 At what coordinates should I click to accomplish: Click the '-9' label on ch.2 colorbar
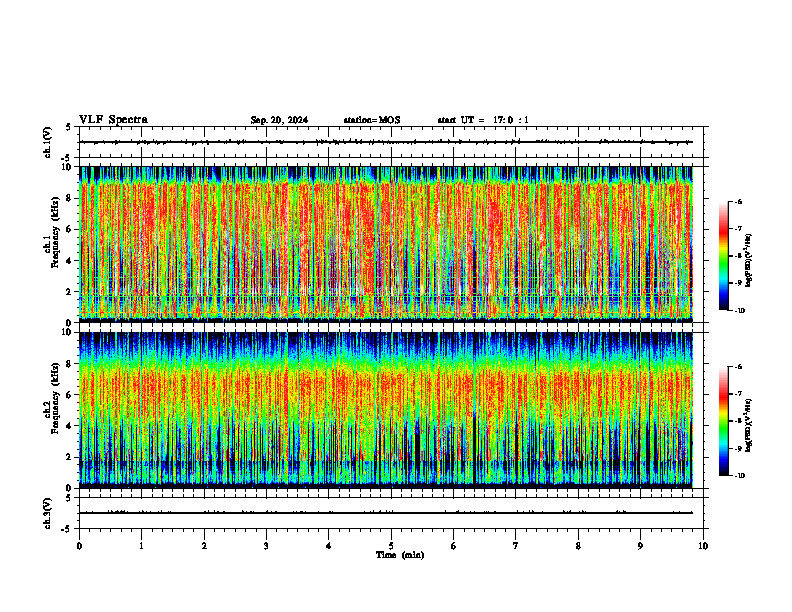pyautogui.click(x=738, y=448)
